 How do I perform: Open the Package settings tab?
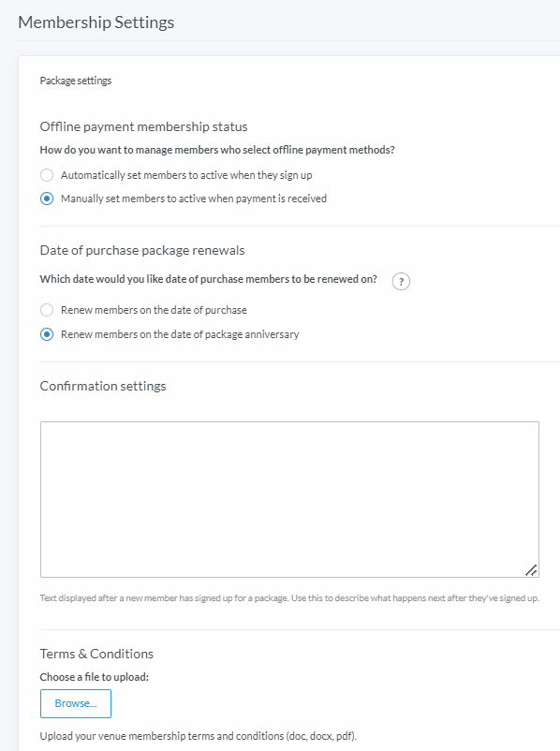(x=76, y=81)
